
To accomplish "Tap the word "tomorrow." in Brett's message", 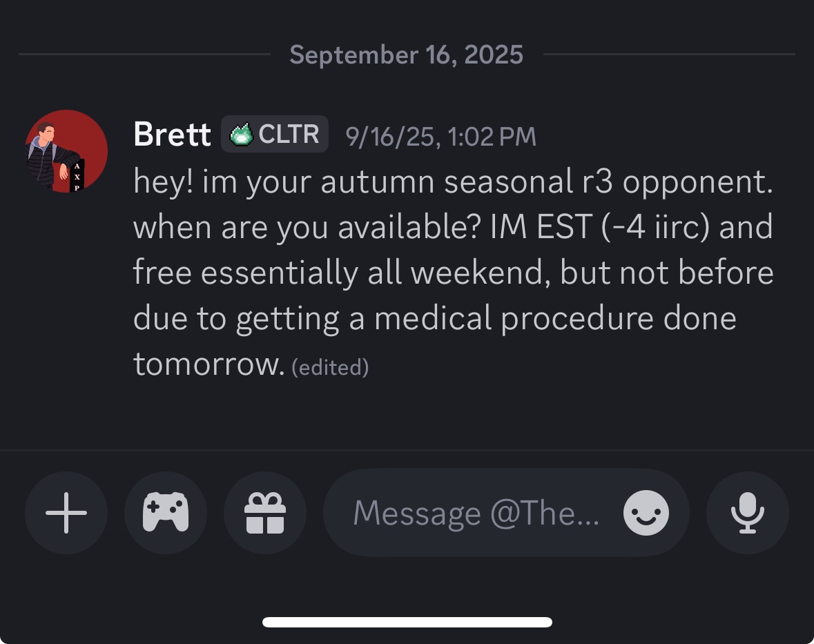I will coord(209,364).
